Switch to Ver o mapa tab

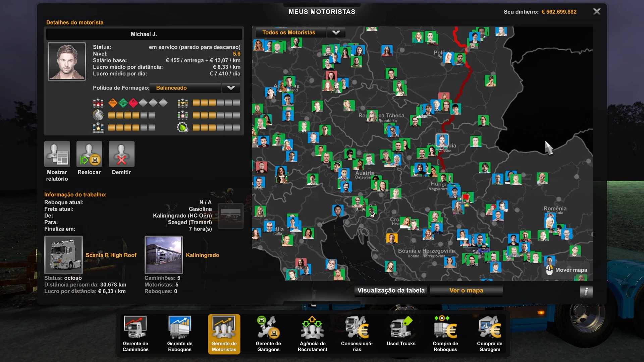[466, 290]
